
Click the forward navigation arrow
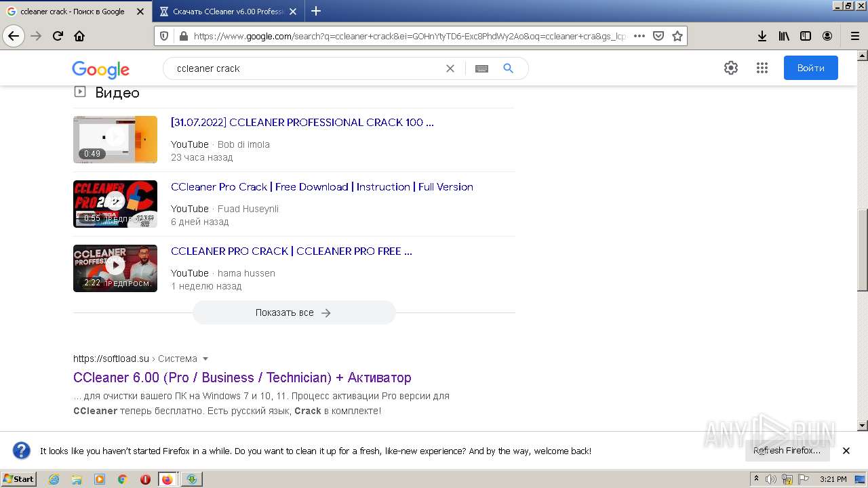(37, 36)
